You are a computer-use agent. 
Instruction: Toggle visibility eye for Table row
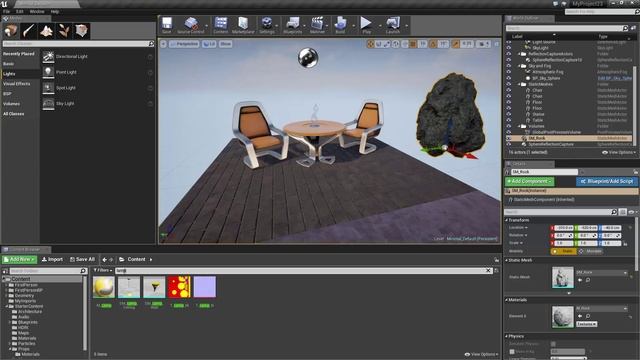(509, 120)
